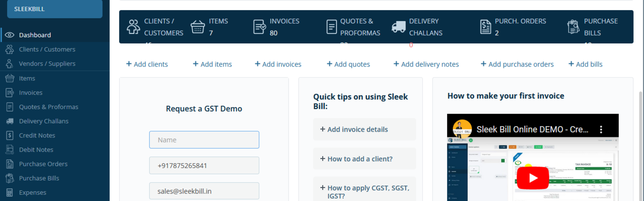Click the Add delivery notes link
644x201 pixels.
(426, 64)
